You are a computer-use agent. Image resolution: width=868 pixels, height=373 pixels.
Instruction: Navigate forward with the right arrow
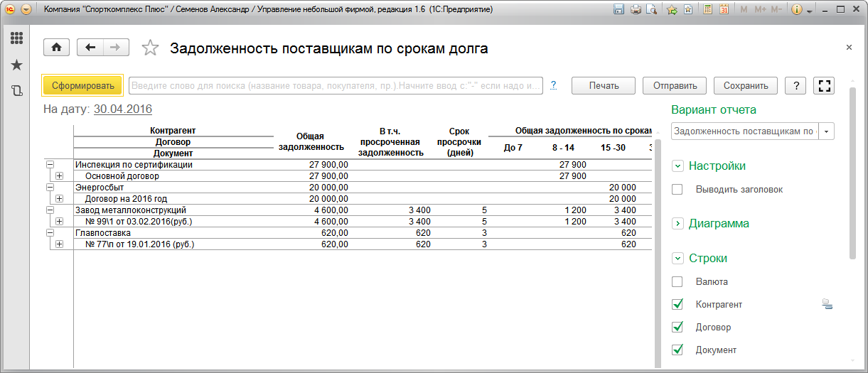click(x=116, y=48)
